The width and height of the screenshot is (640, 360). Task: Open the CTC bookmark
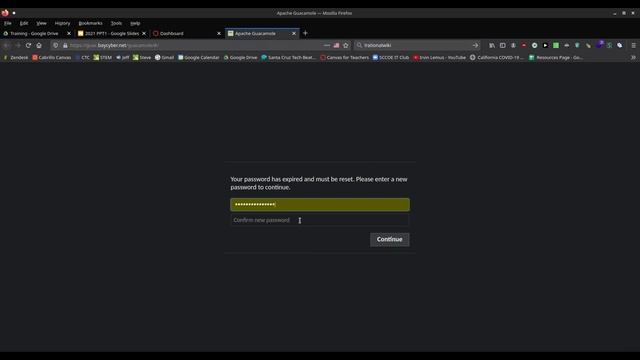82,58
